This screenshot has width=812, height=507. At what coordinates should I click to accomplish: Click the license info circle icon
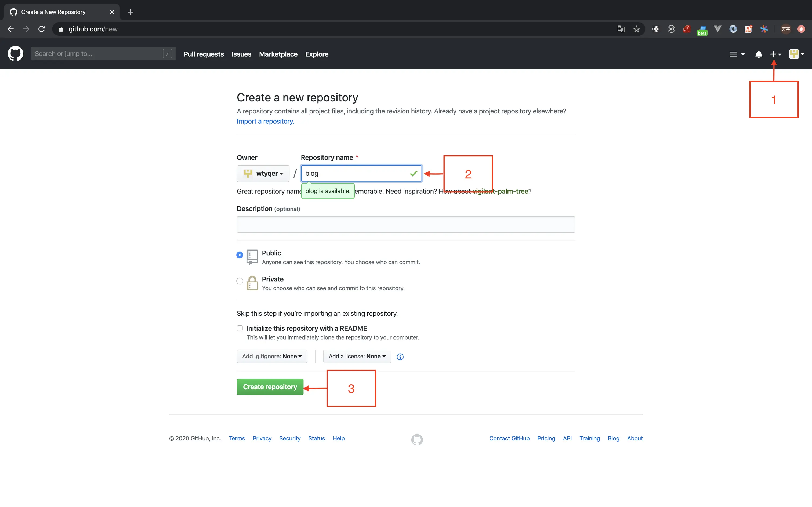pyautogui.click(x=400, y=357)
